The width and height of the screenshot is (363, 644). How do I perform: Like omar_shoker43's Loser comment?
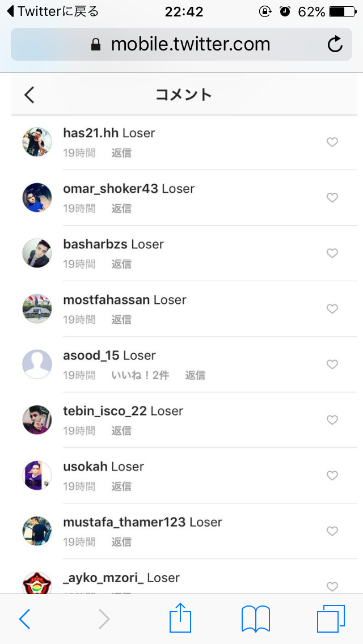point(332,197)
